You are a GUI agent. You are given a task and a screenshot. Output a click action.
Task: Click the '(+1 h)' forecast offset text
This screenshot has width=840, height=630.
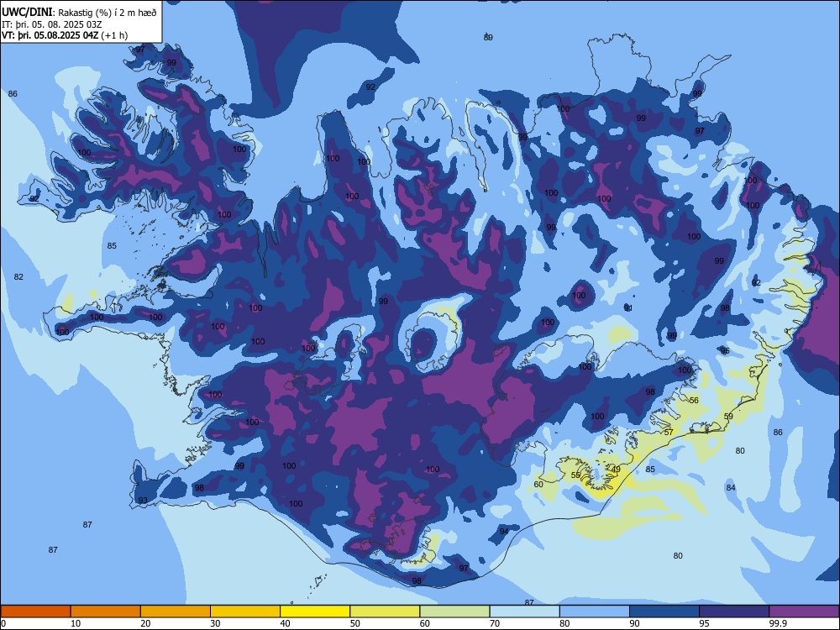[114, 35]
